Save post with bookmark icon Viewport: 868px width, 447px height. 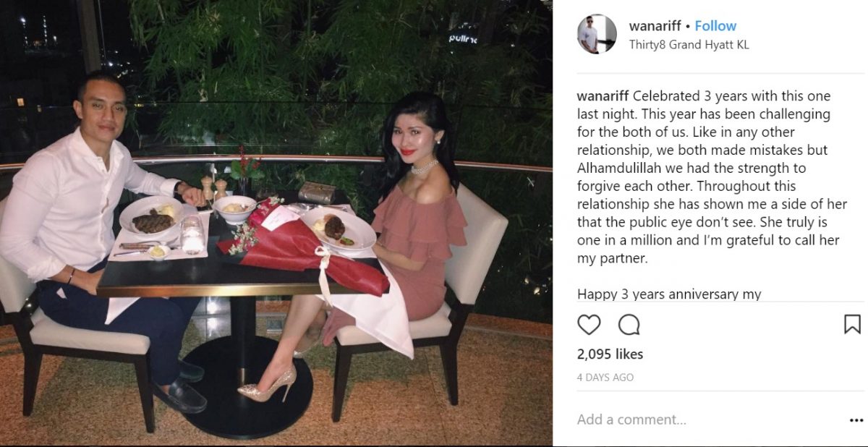[x=853, y=324]
